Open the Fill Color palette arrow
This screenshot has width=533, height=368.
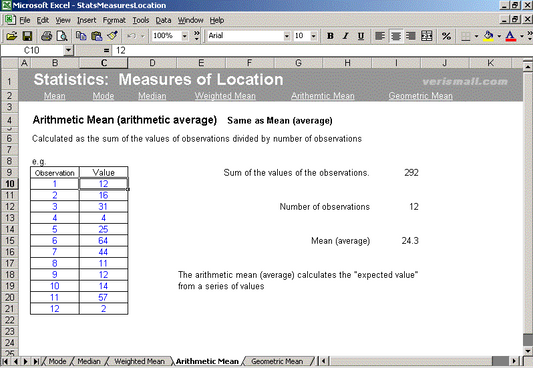pos(499,36)
